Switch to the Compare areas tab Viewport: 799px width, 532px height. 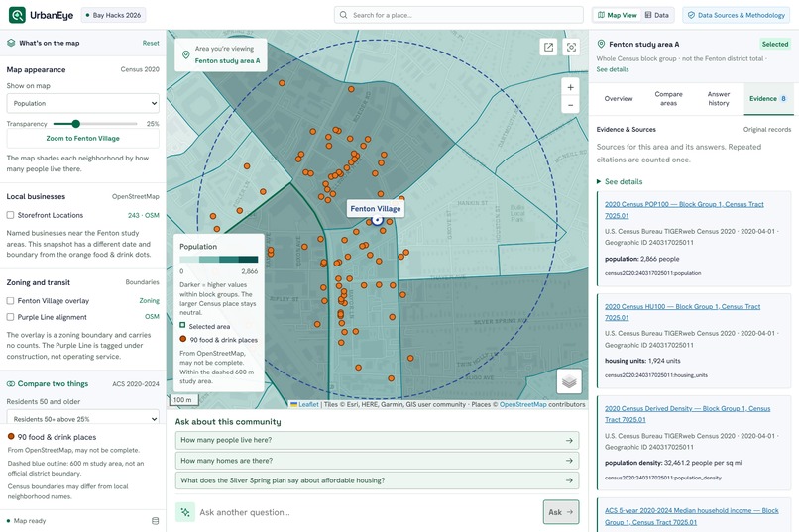point(668,99)
